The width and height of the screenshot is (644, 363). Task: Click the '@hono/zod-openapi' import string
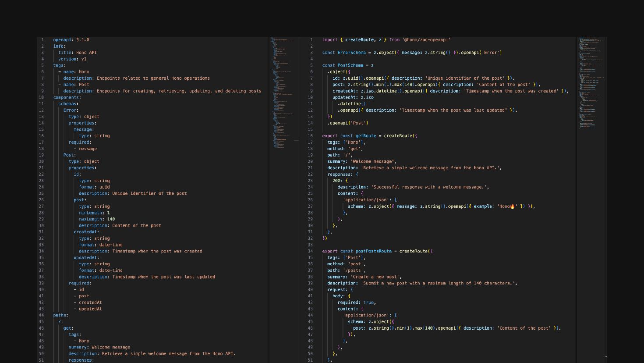pos(426,40)
